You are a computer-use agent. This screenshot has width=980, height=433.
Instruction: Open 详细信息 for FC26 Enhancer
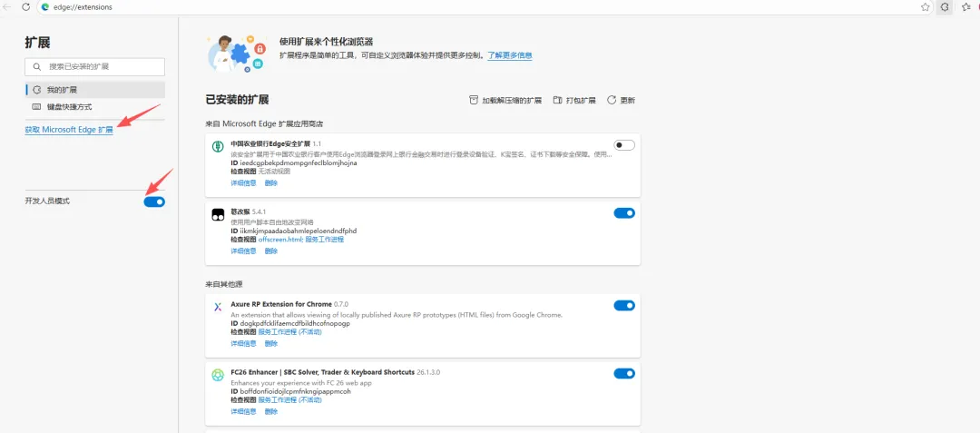click(244, 412)
